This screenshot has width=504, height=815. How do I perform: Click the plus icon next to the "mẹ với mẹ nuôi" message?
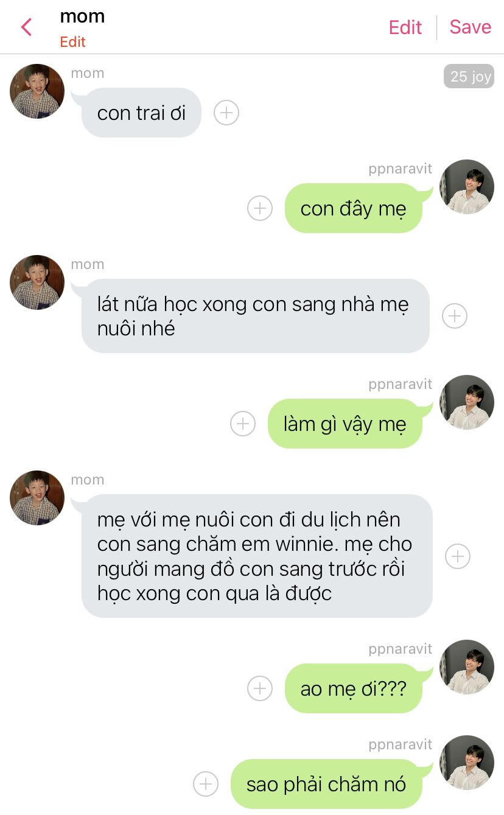[458, 556]
